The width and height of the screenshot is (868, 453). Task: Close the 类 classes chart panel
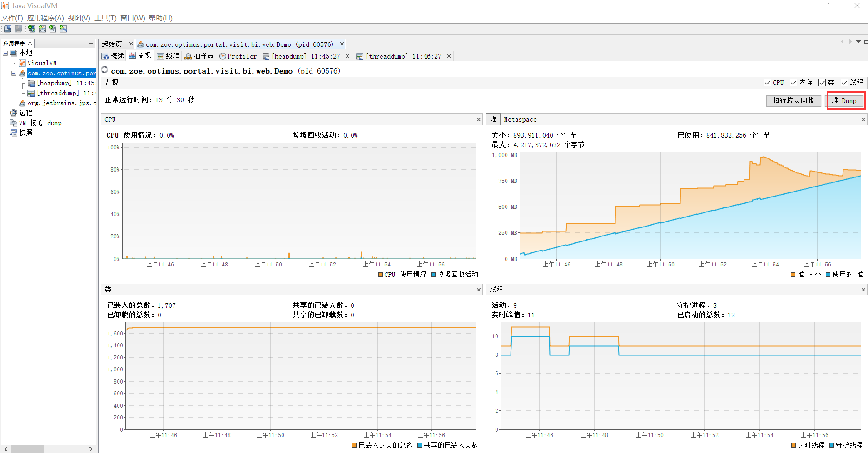478,290
